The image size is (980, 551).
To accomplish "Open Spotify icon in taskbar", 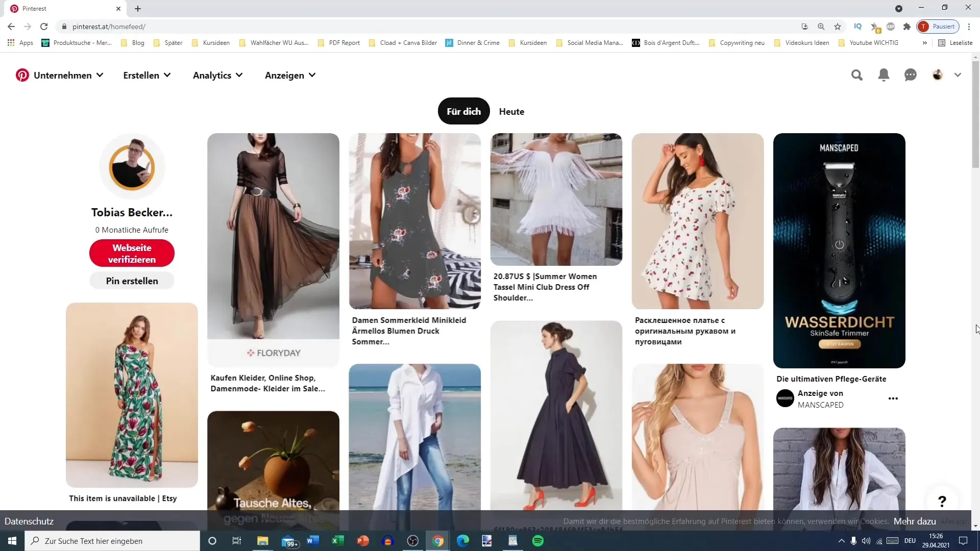I will (x=538, y=540).
